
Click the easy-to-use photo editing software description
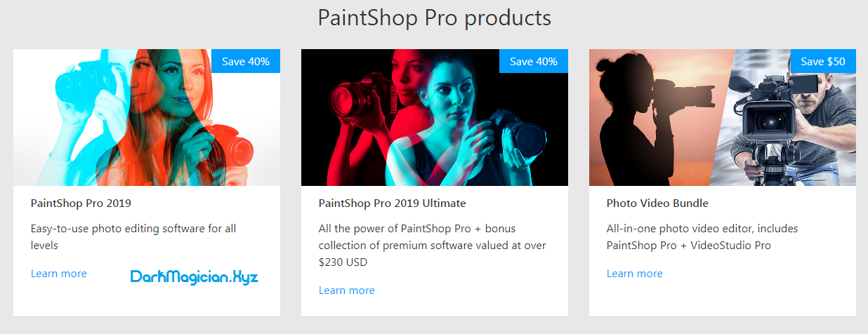click(x=133, y=237)
